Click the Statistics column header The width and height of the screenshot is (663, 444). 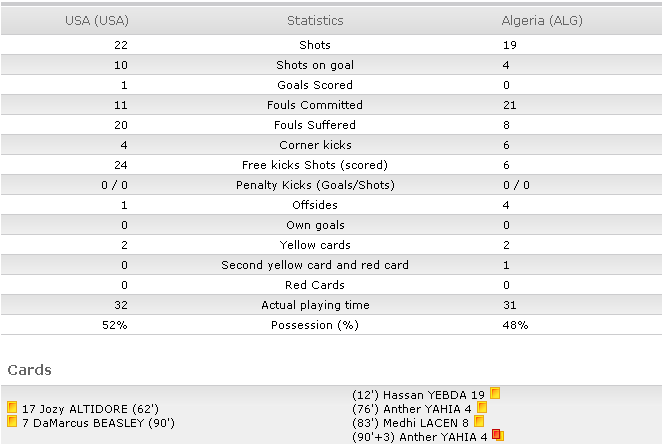(x=315, y=21)
